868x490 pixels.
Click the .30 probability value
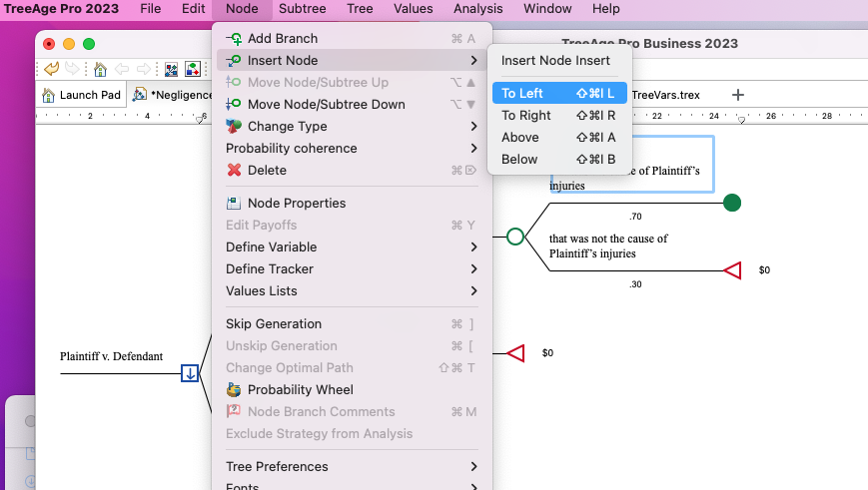635,284
